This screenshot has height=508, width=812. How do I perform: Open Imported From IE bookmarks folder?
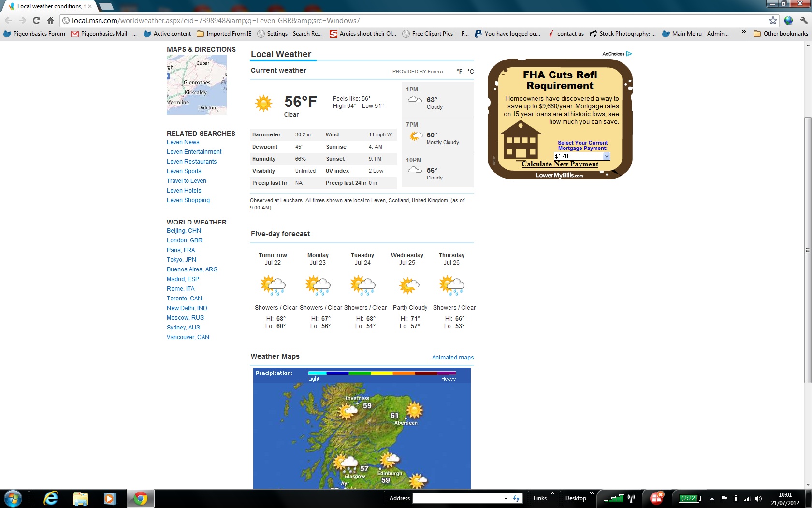click(224, 34)
